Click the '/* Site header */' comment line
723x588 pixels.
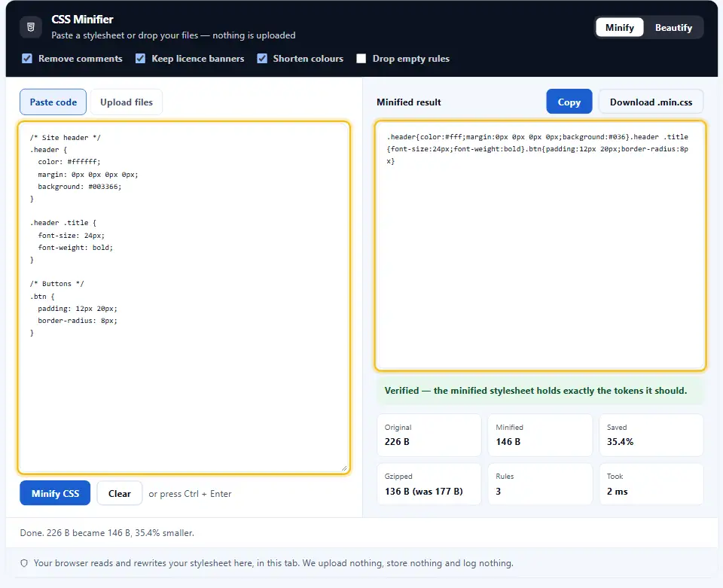(65, 137)
